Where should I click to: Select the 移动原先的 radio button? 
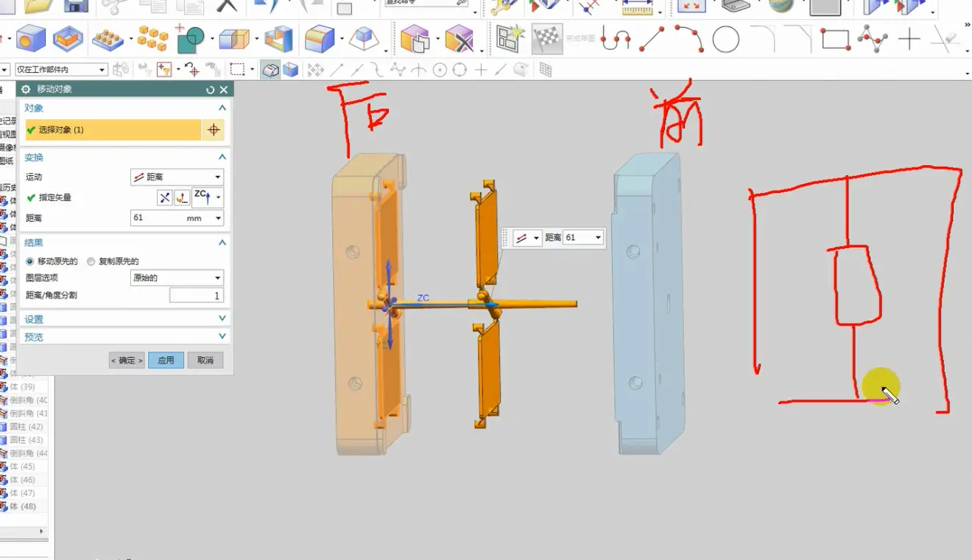tap(30, 261)
